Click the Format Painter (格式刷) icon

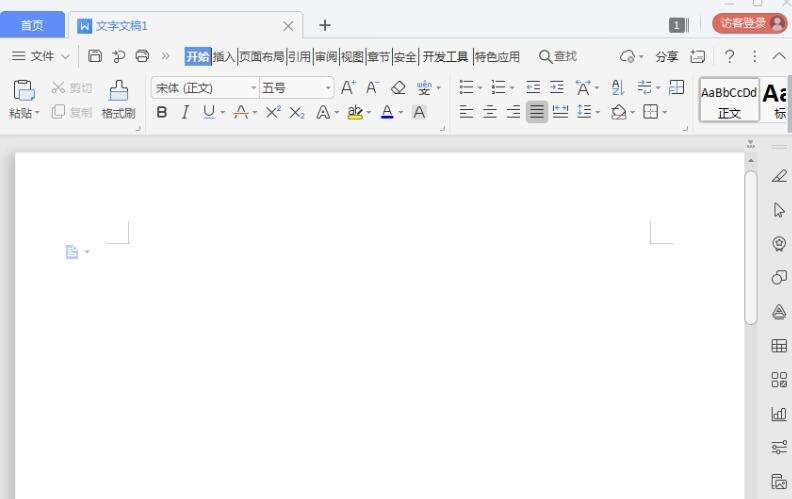[x=119, y=99]
